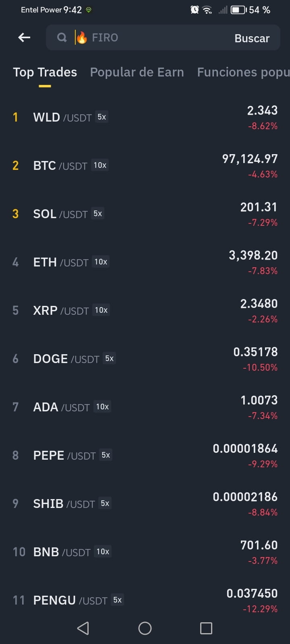Tap the fire icon beside FIRO
Image resolution: width=290 pixels, height=644 pixels.
click(82, 37)
